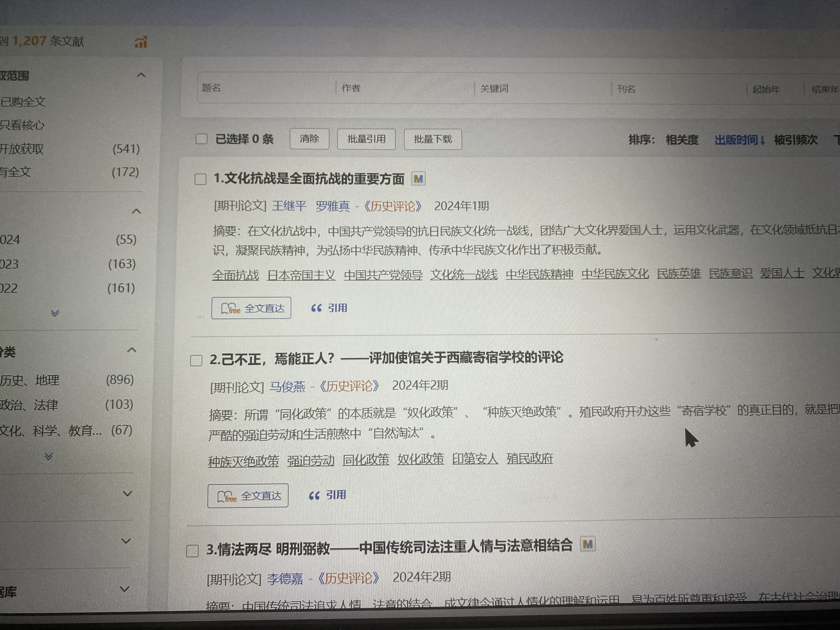Open free full-text icon for article 1

(x=230, y=308)
